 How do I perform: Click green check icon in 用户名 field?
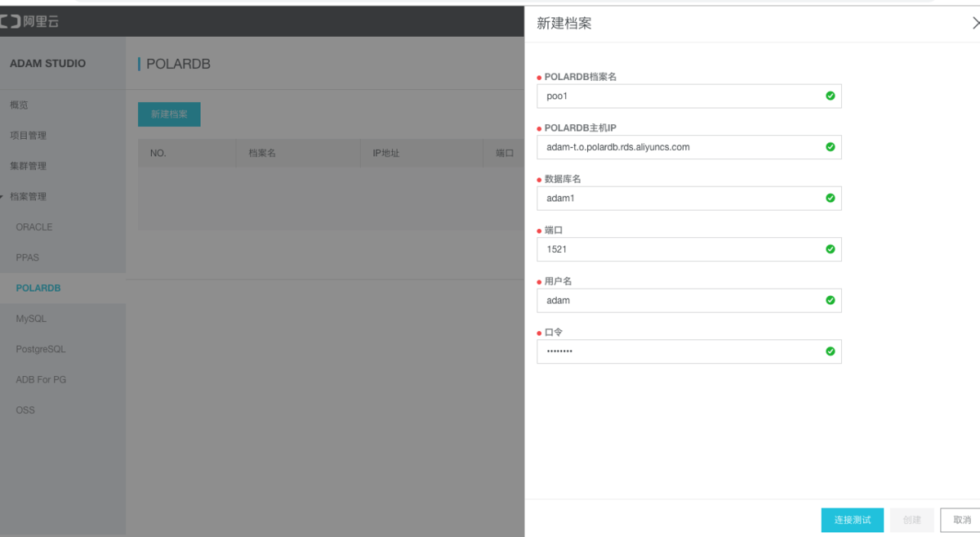(831, 300)
